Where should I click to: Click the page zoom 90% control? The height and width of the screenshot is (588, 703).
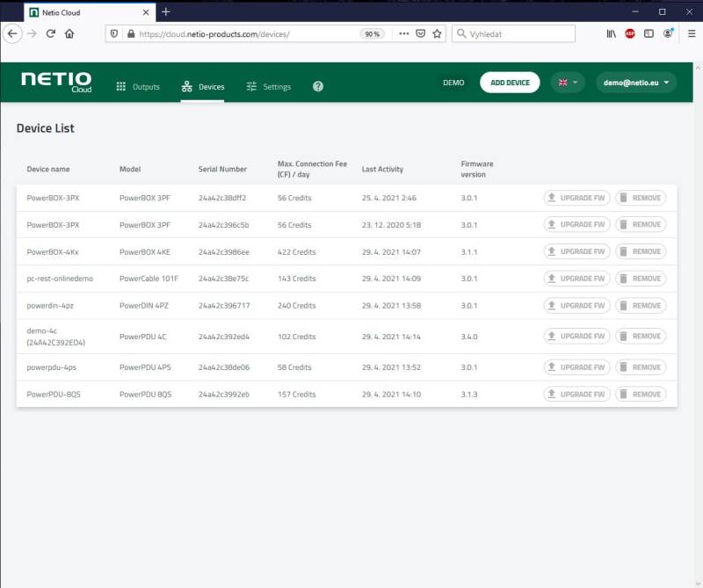[373, 33]
